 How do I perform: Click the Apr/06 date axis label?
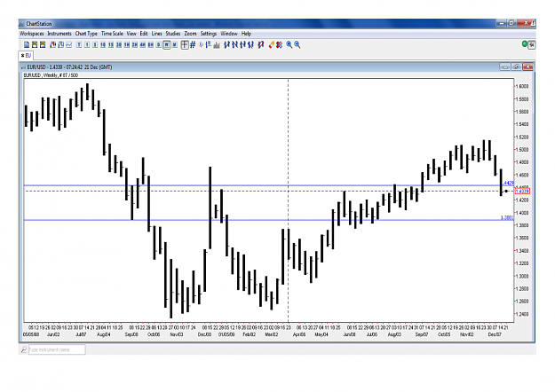[x=299, y=334]
